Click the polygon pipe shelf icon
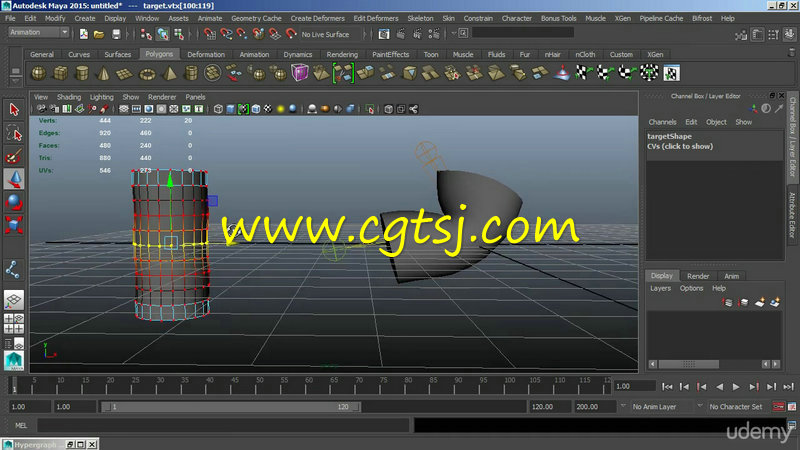The width and height of the screenshot is (800, 450). tap(191, 73)
